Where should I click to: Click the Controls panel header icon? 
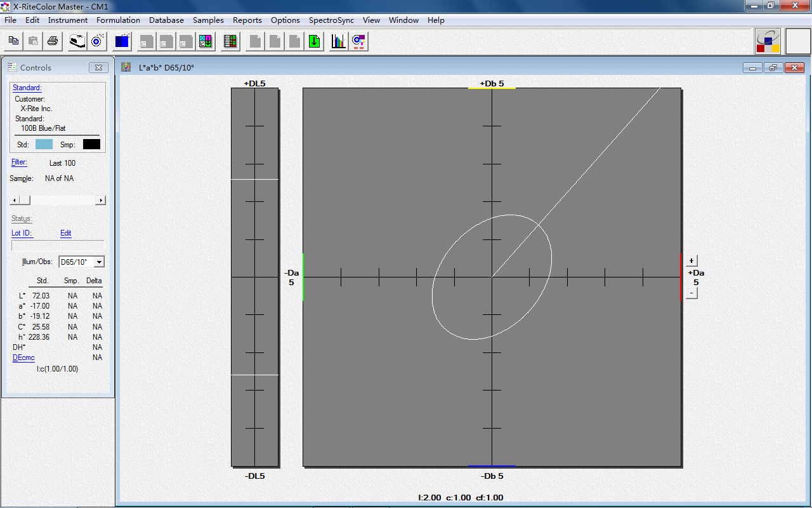[x=12, y=67]
